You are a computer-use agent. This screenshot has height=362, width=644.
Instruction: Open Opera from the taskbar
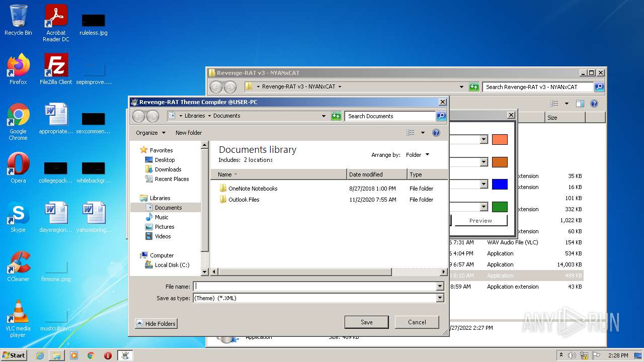pos(108,355)
